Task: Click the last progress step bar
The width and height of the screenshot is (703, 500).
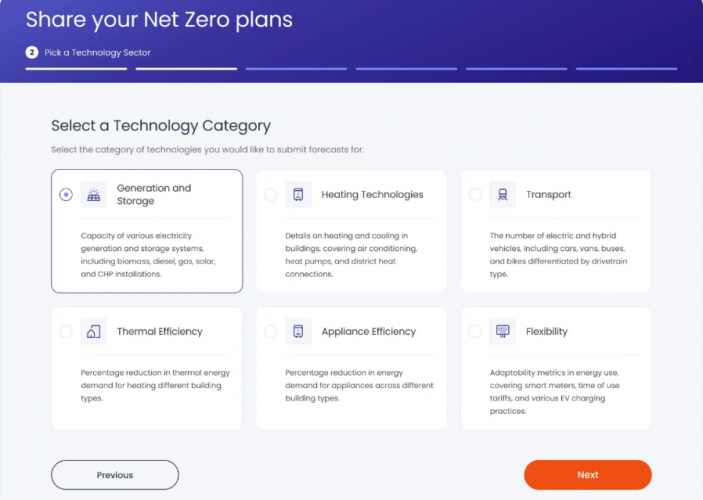Action: (x=626, y=69)
